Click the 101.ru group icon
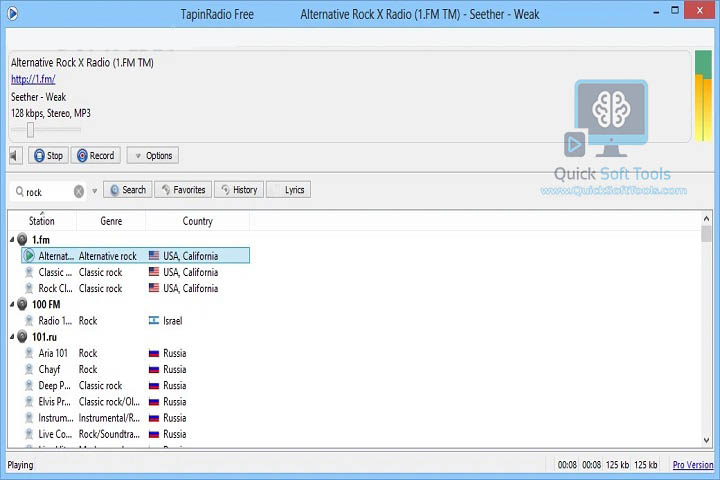 22,337
